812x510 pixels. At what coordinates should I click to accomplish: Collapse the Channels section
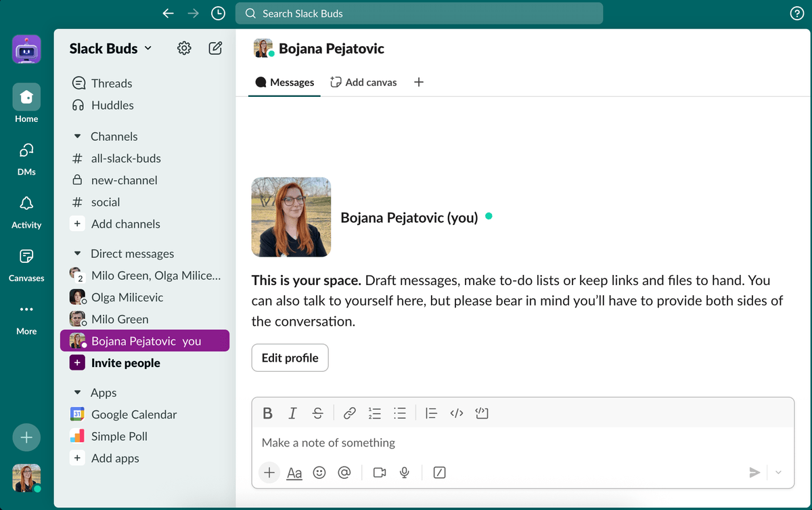pyautogui.click(x=77, y=137)
